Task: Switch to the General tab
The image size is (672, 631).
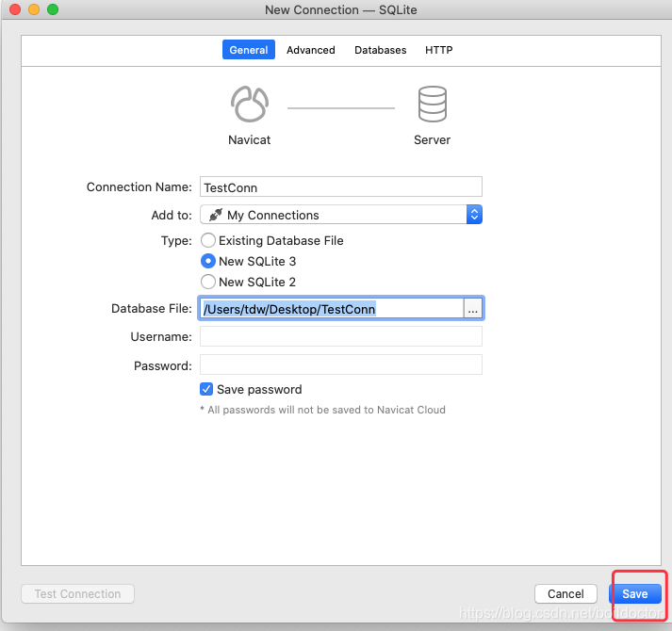Action: pos(249,50)
